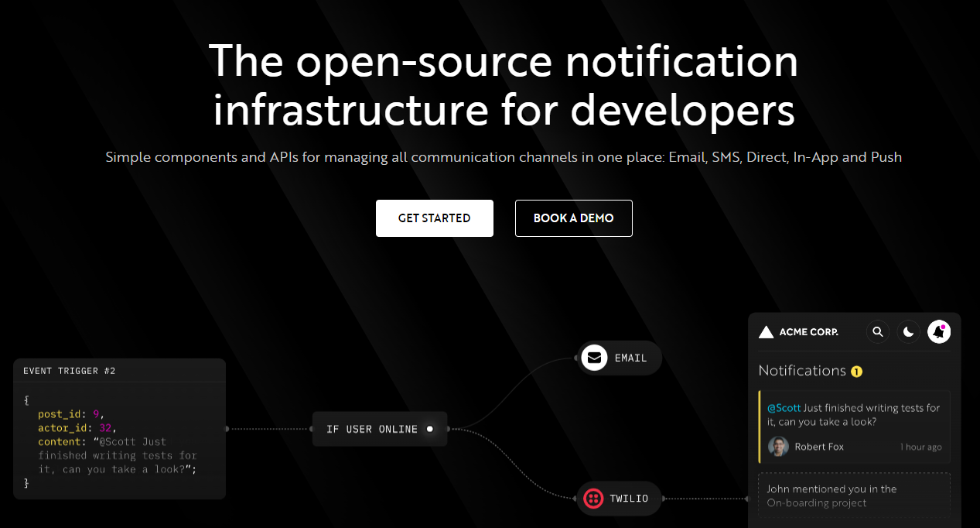This screenshot has height=528, width=980.
Task: Open Robert Fox's avatar thumbnail
Action: 778,447
